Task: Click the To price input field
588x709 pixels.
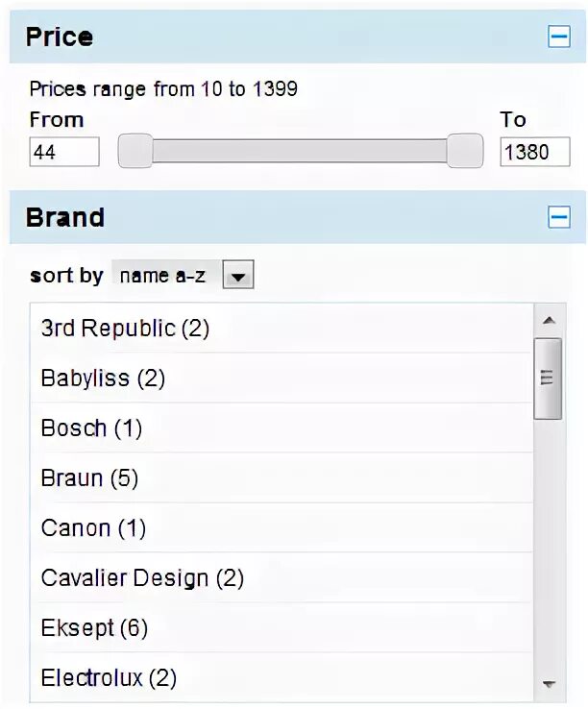Action: [534, 152]
